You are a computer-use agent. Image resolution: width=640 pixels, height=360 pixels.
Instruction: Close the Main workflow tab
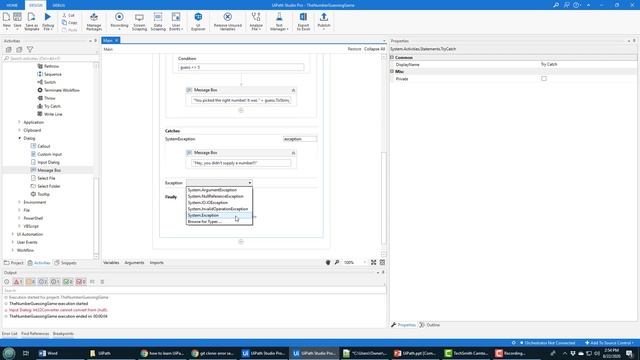116,40
